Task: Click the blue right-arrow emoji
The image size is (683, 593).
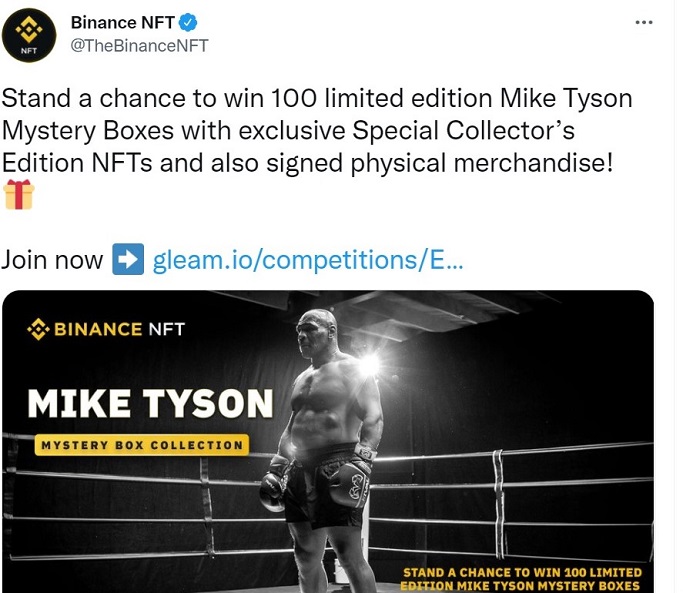Action: (128, 259)
